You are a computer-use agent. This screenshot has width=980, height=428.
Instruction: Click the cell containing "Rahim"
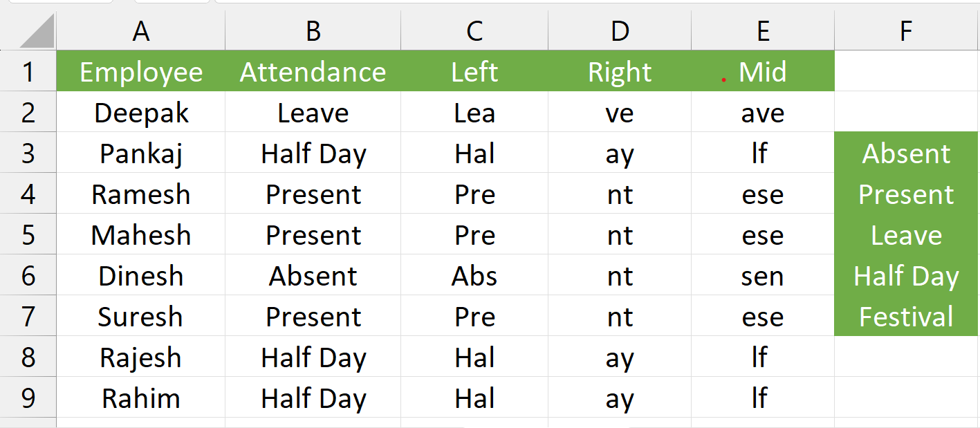141,398
